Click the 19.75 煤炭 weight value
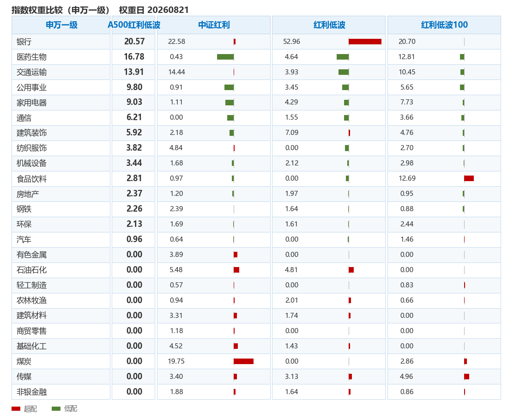Screen dimensions: 514x420 (x=176, y=361)
